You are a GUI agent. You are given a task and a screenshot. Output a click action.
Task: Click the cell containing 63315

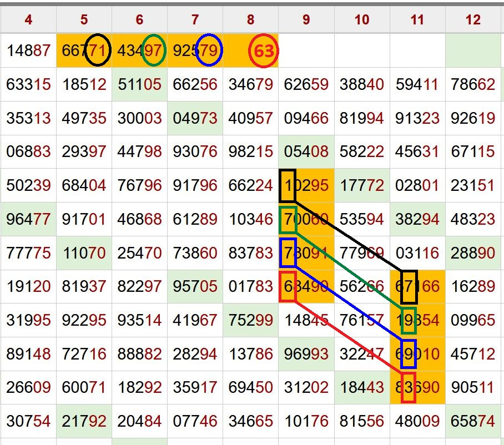pos(28,84)
